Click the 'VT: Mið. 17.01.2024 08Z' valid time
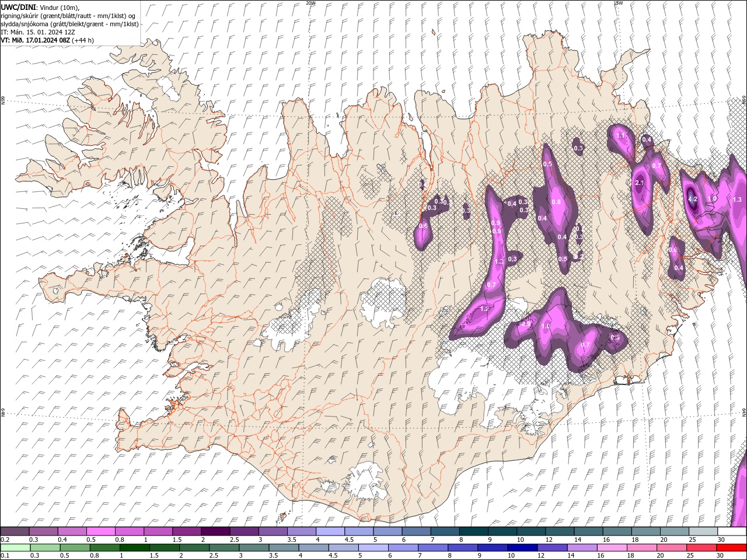The image size is (747, 560). click(36, 40)
